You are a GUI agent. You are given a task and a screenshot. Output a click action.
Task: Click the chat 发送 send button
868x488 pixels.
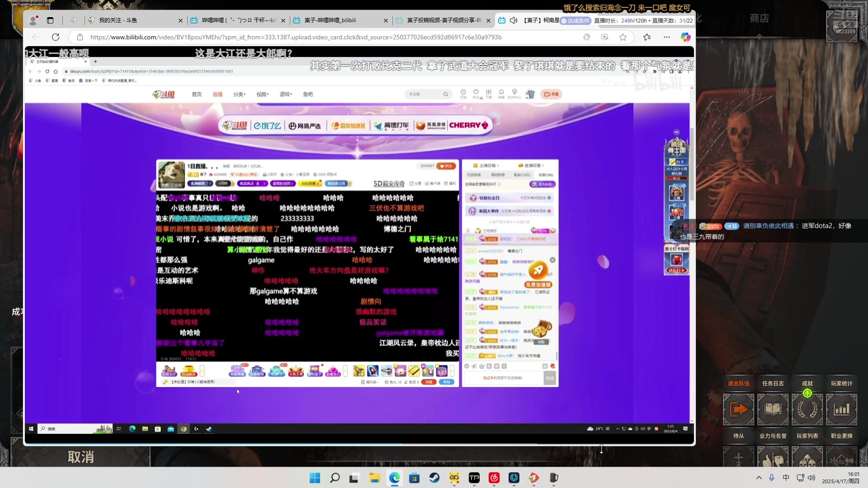tap(550, 378)
